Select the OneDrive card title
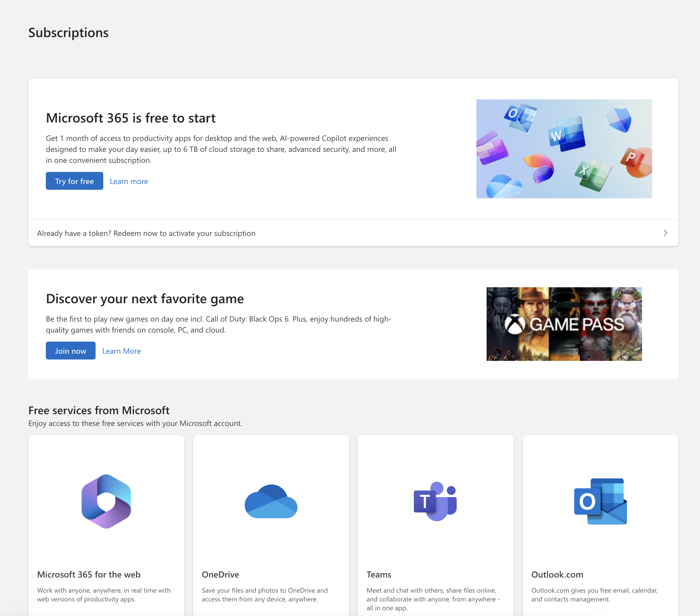The width and height of the screenshot is (700, 616). [220, 575]
